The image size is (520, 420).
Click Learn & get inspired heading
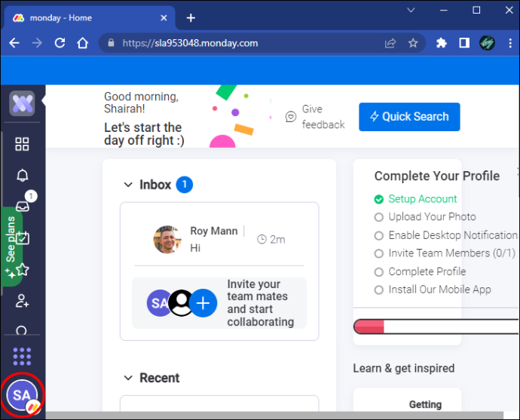pyautogui.click(x=404, y=368)
